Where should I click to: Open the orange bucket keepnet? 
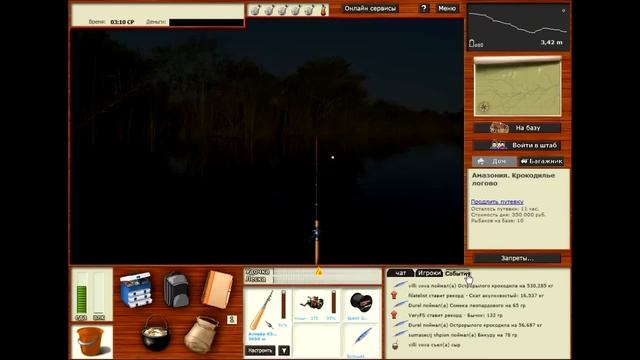pyautogui.click(x=91, y=342)
